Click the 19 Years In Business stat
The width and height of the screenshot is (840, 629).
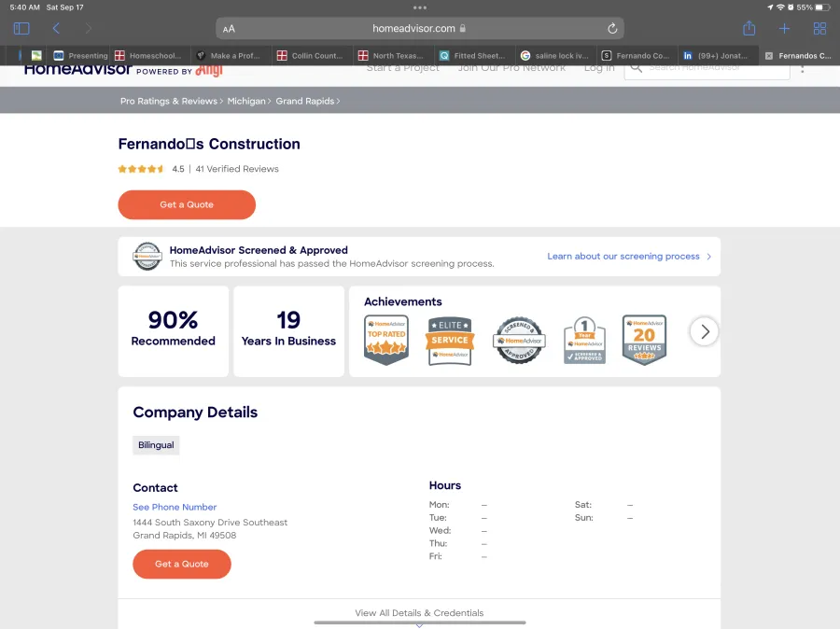pos(288,331)
